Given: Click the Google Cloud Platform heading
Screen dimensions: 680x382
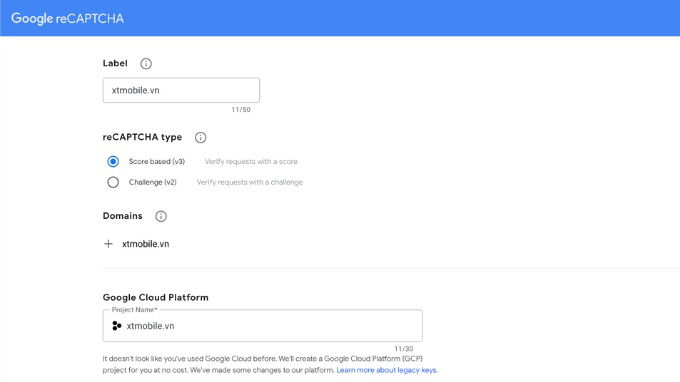Looking at the screenshot, I should tap(156, 297).
